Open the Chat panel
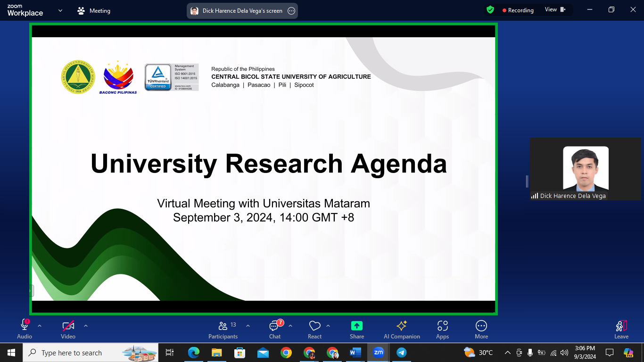Image resolution: width=644 pixels, height=362 pixels. point(275,329)
